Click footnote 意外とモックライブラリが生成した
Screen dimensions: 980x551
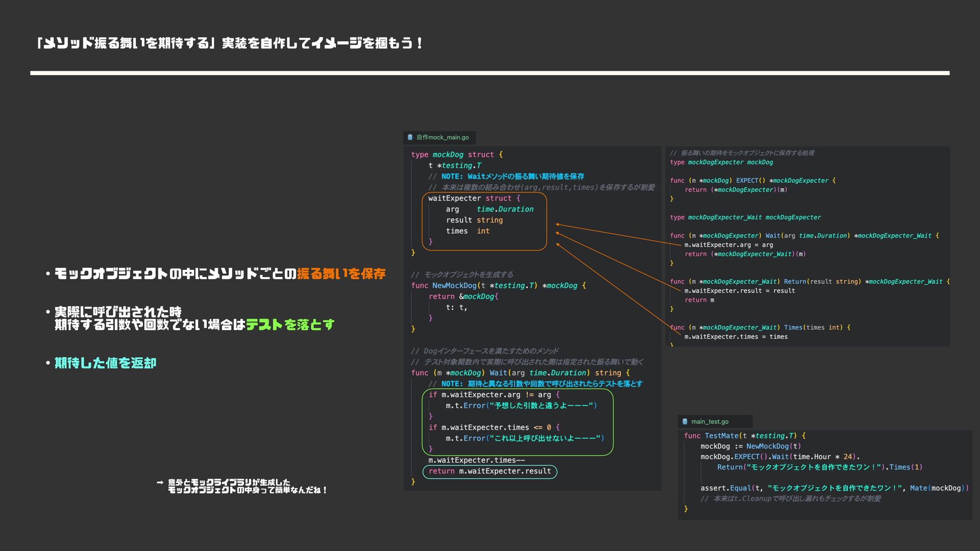(229, 482)
